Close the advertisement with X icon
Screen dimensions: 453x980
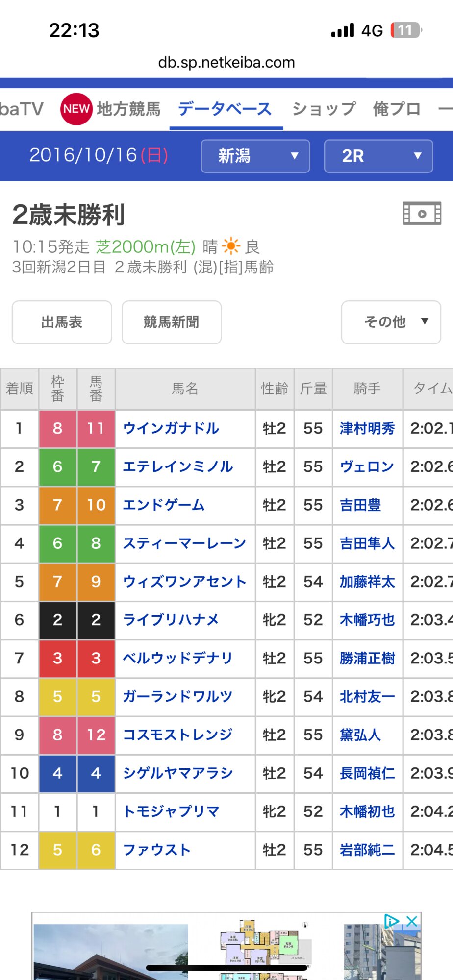(412, 921)
